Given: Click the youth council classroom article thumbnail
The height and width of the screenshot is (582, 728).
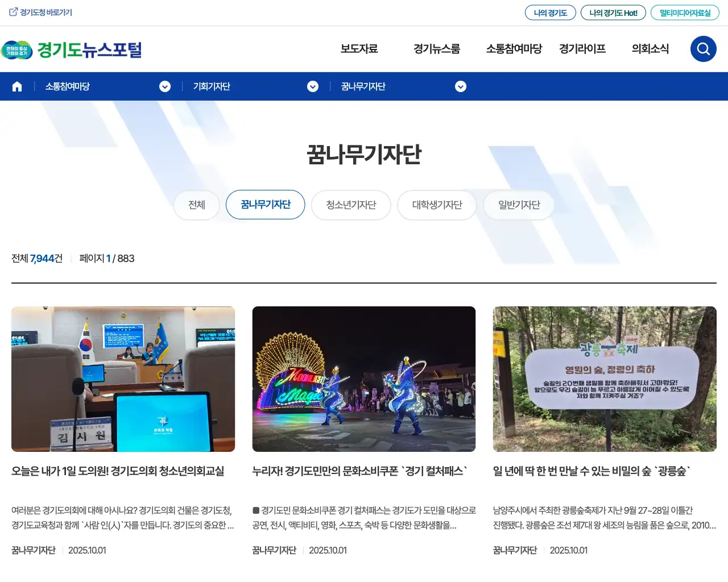Looking at the screenshot, I should click(123, 379).
